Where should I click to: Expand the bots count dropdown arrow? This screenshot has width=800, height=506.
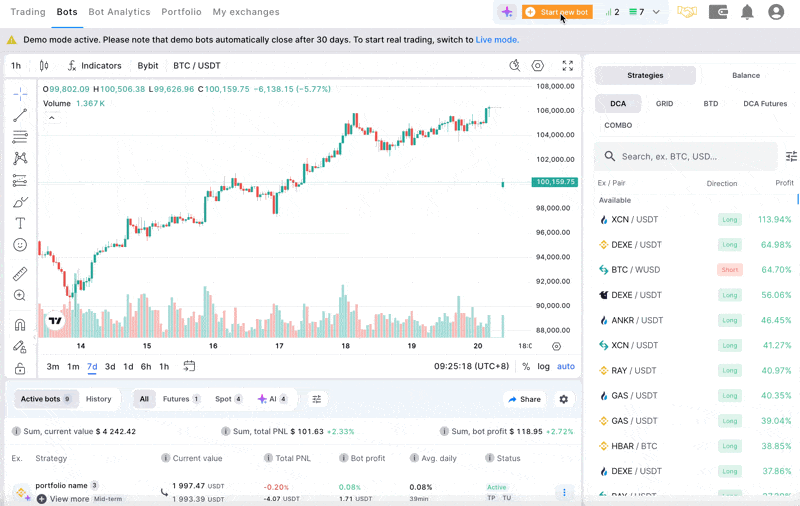(x=656, y=12)
